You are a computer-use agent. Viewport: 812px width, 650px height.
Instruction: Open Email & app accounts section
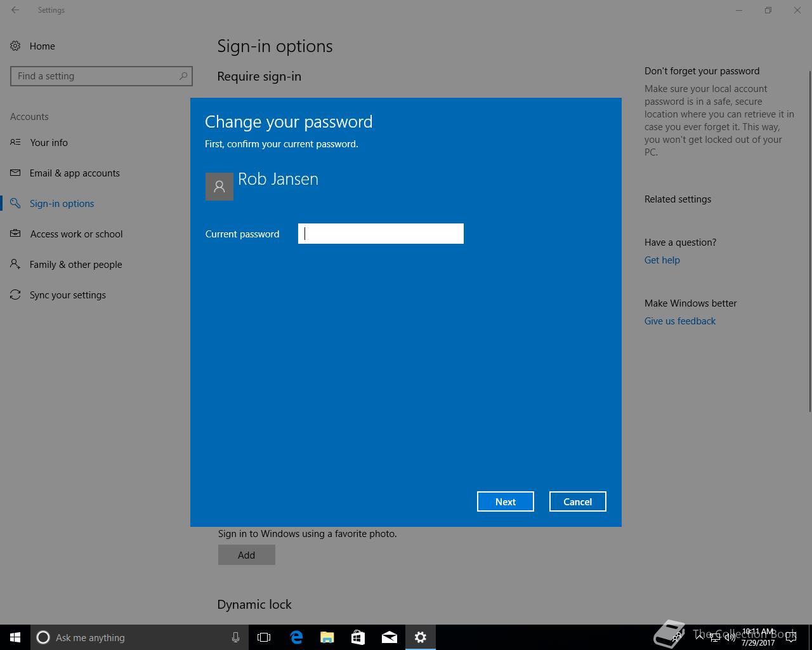point(75,173)
